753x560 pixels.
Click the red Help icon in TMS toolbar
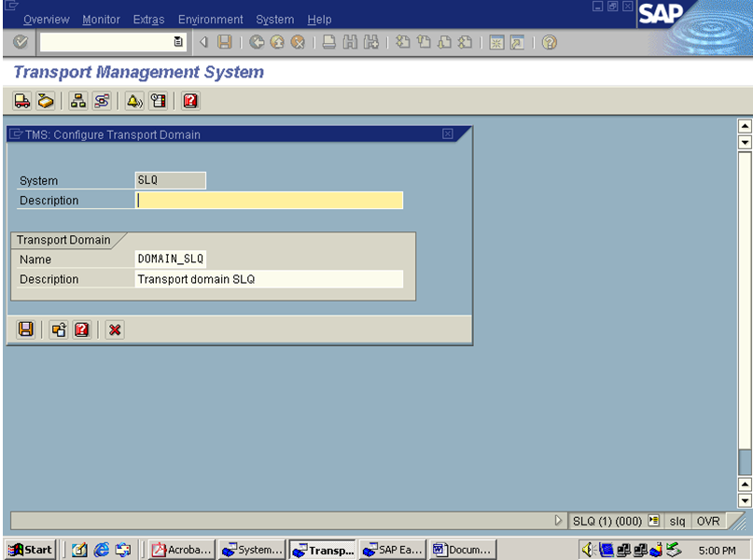tap(190, 101)
